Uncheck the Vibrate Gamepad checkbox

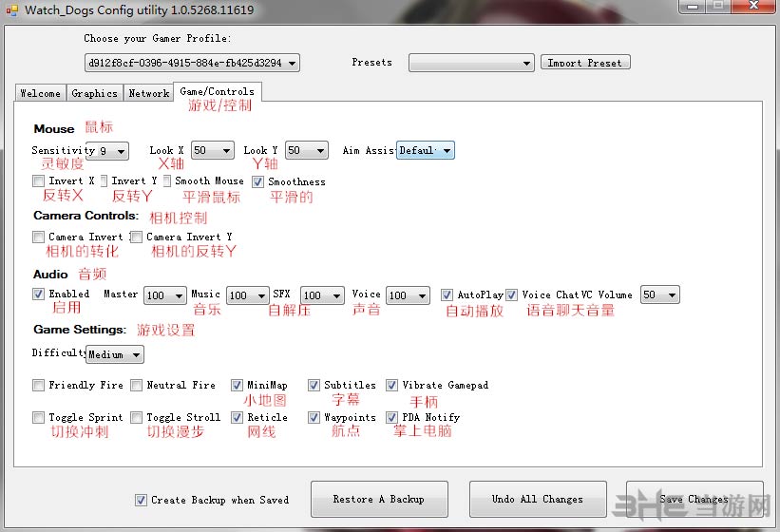(x=392, y=386)
